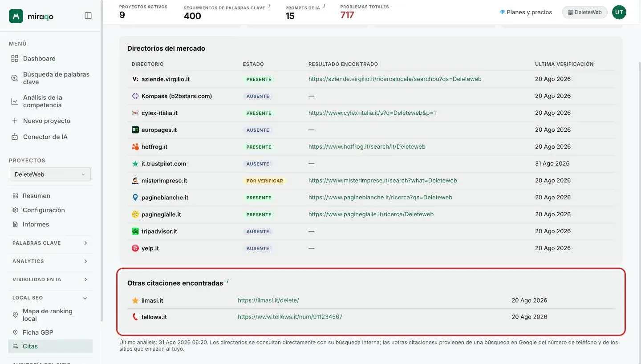Open Planes y precios link
641x364 pixels.
pos(526,12)
